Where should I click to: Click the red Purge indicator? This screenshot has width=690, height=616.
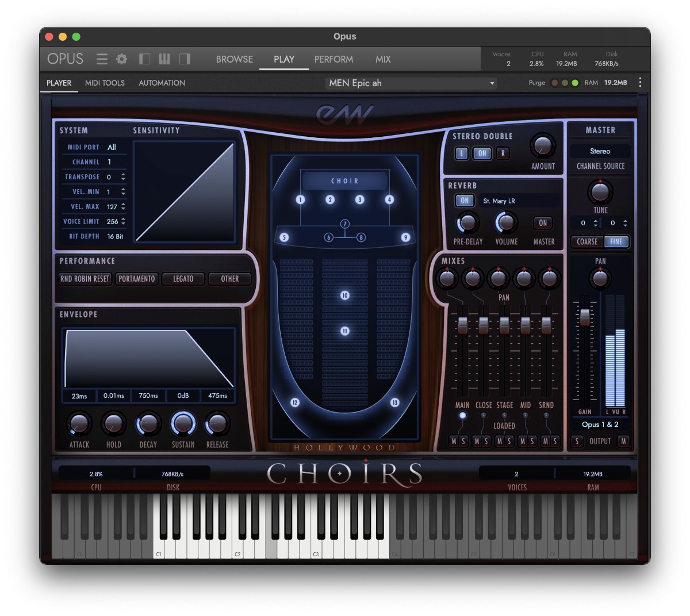(554, 83)
